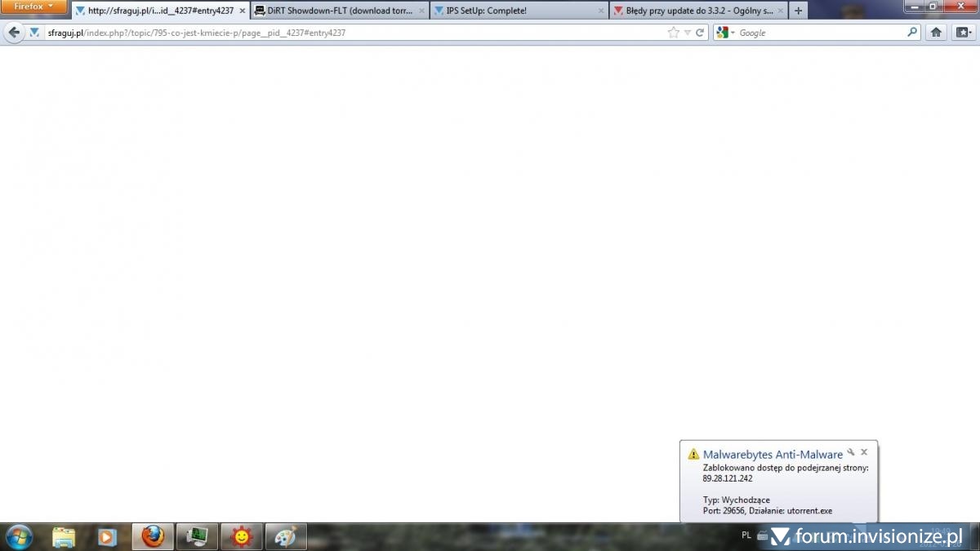980x551 pixels.
Task: Open the bookmarks menu button
Action: (963, 33)
